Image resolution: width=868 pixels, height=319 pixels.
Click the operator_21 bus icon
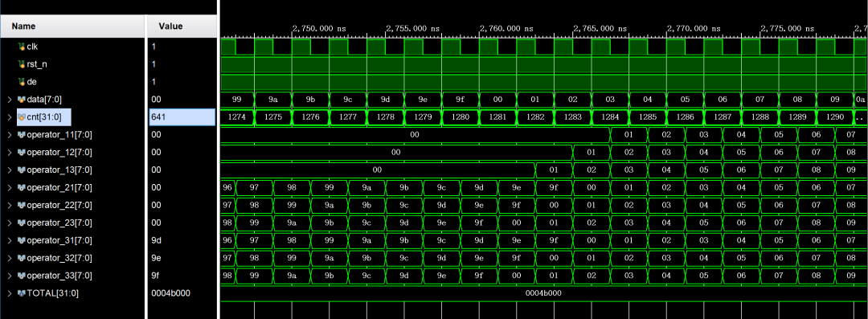(x=22, y=188)
